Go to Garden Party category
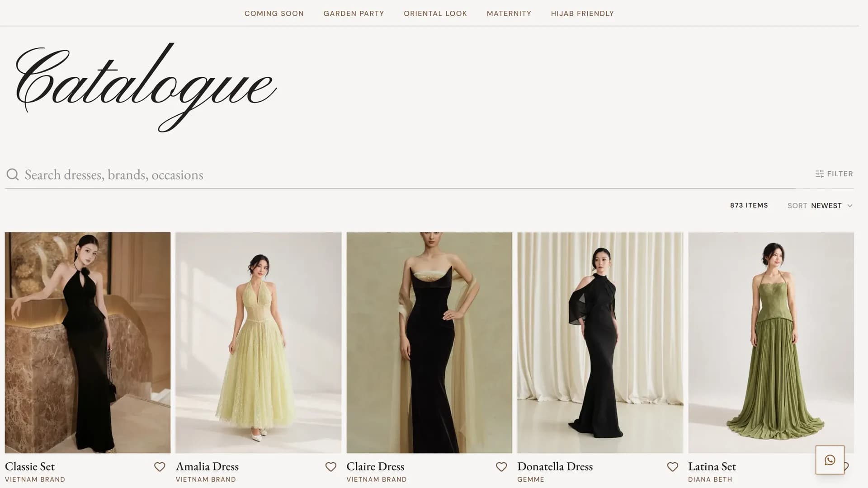Screen dimensions: 868x488 (354, 14)
